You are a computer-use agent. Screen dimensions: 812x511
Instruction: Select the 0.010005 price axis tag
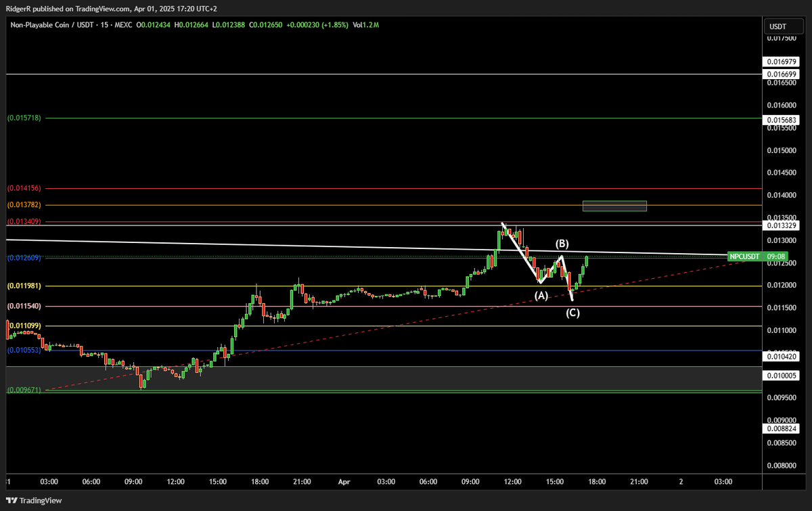[x=780, y=375]
